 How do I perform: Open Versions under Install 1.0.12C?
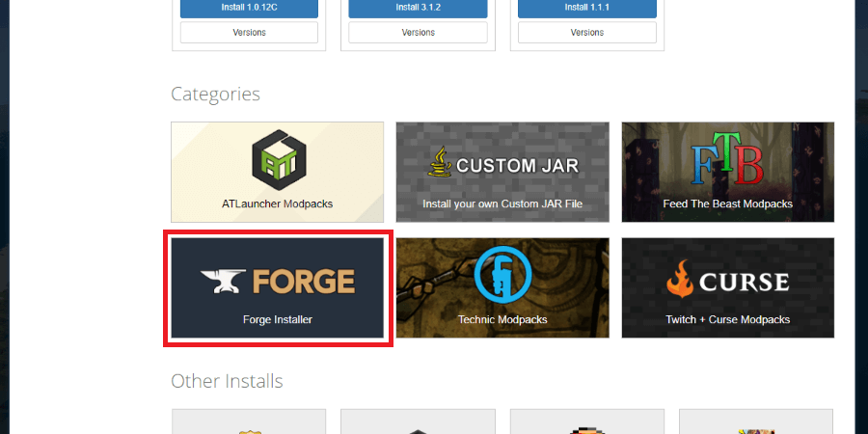pos(249,32)
